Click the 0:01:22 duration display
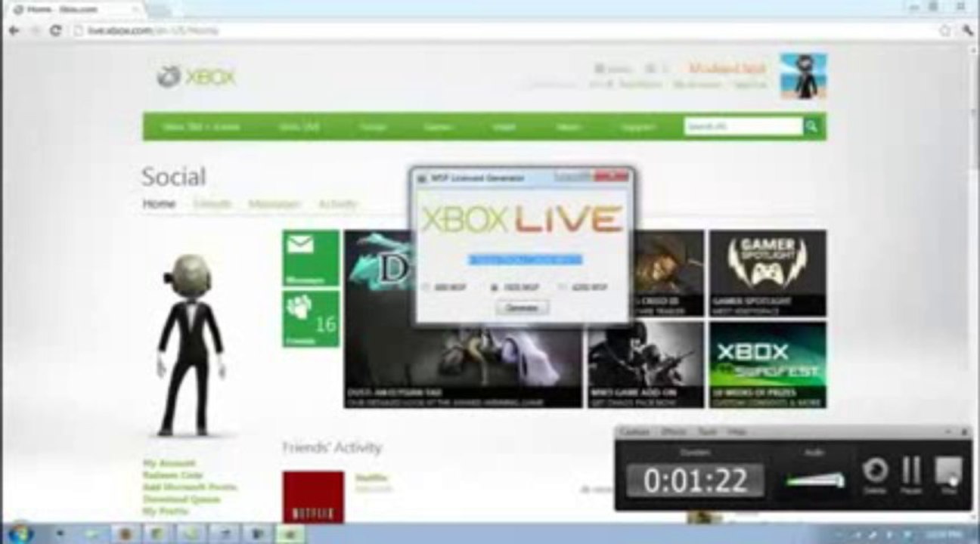 (x=695, y=481)
